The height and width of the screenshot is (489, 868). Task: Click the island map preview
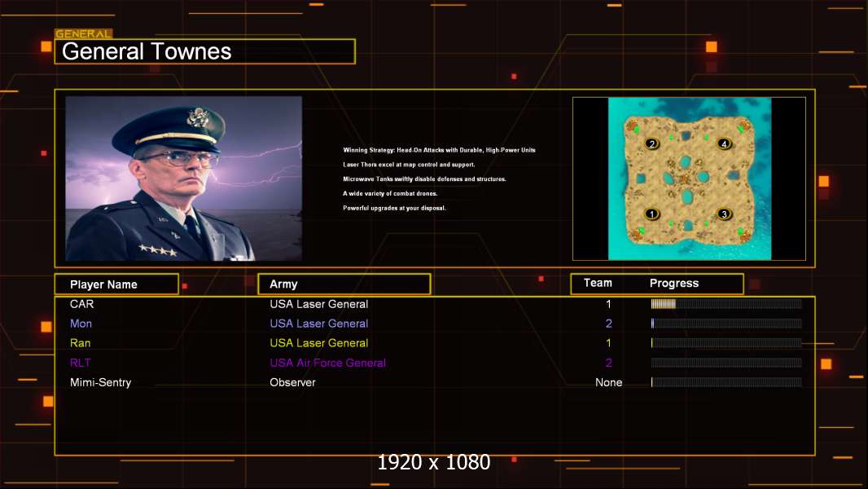click(x=689, y=178)
